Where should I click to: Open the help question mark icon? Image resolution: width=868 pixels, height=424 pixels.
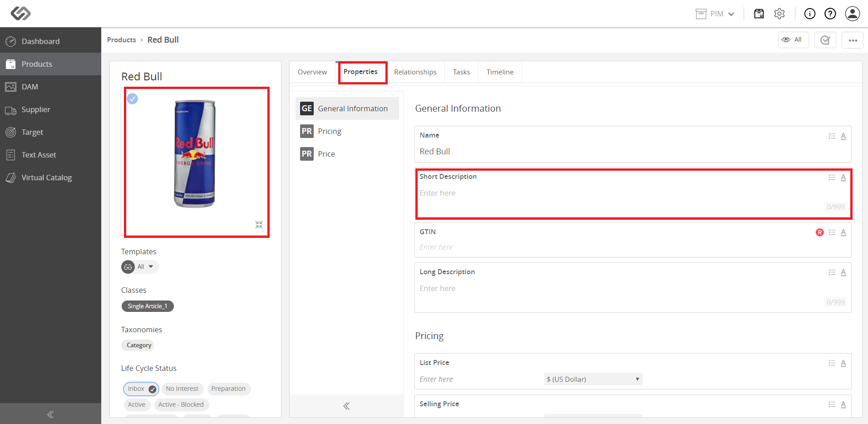(x=830, y=14)
